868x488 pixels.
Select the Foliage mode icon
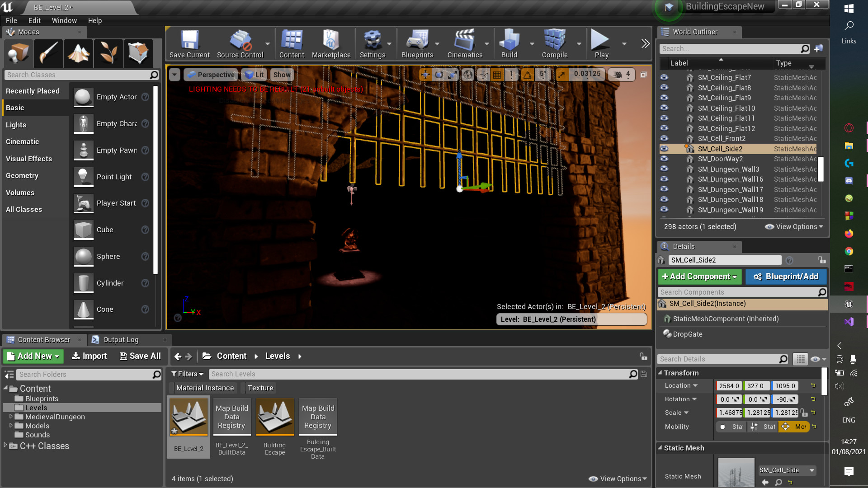coord(108,53)
